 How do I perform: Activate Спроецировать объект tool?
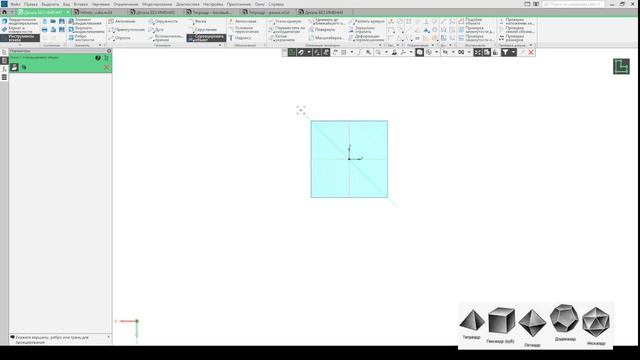click(206, 38)
